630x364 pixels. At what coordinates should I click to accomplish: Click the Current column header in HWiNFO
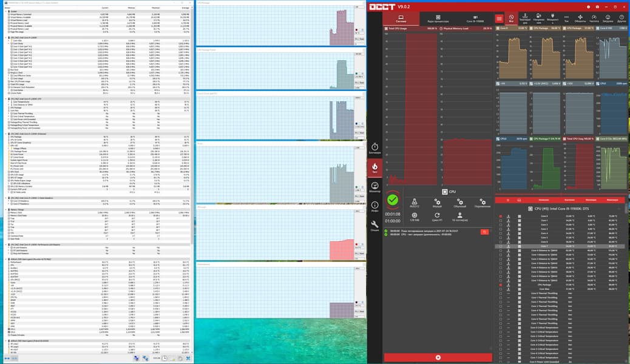104,8
